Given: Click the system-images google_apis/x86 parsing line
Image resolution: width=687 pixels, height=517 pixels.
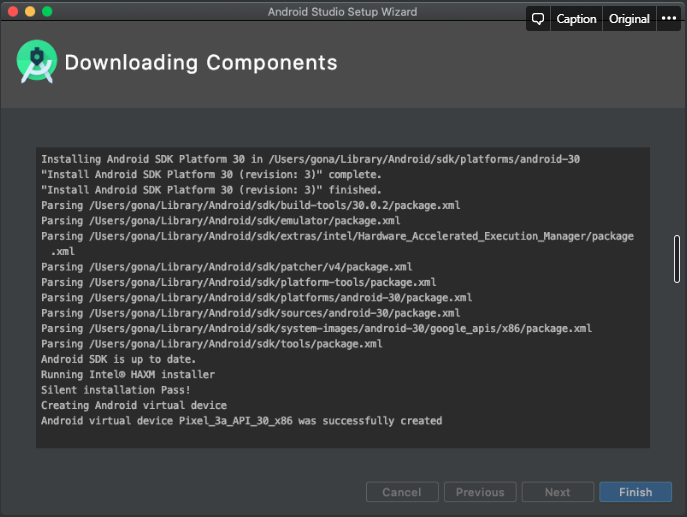Looking at the screenshot, I should coord(316,328).
